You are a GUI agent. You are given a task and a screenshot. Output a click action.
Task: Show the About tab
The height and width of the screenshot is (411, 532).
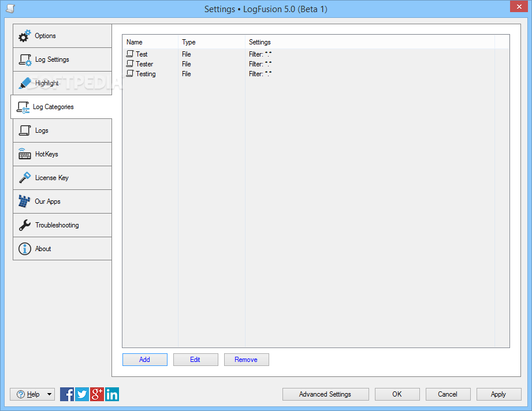coord(62,249)
